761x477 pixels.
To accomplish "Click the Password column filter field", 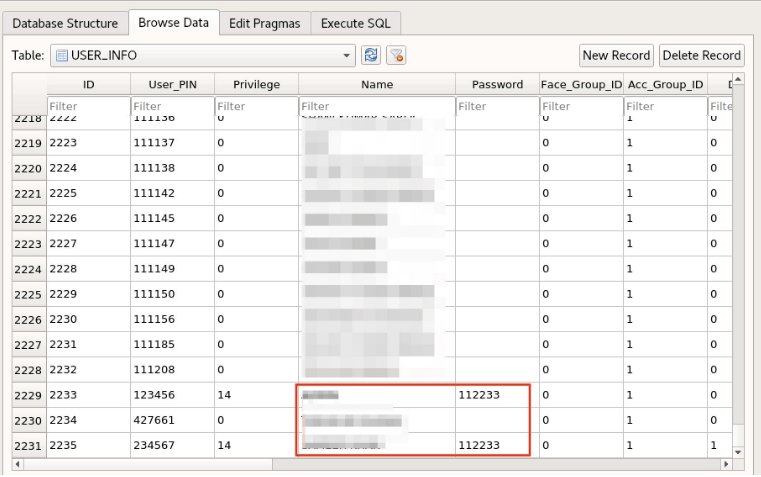I will pos(497,106).
